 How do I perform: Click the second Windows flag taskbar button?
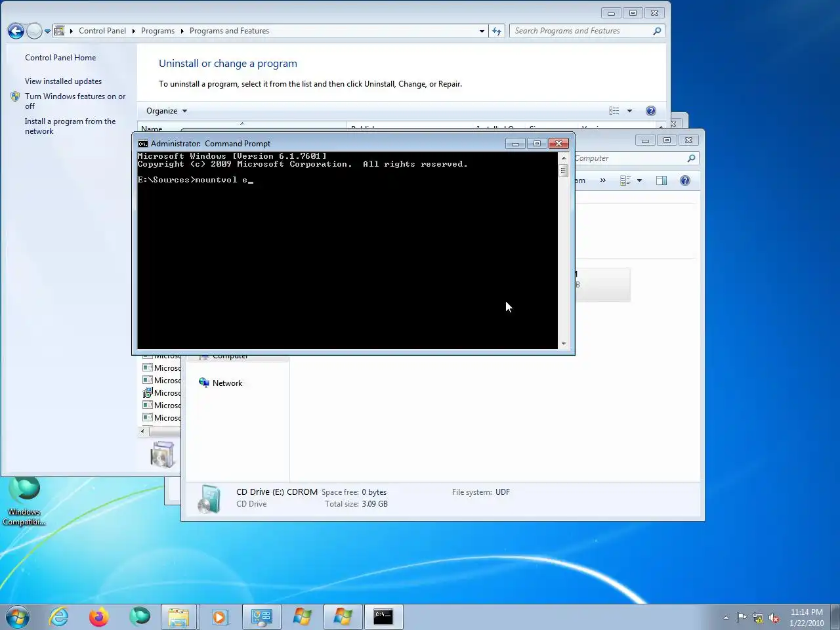(x=343, y=617)
